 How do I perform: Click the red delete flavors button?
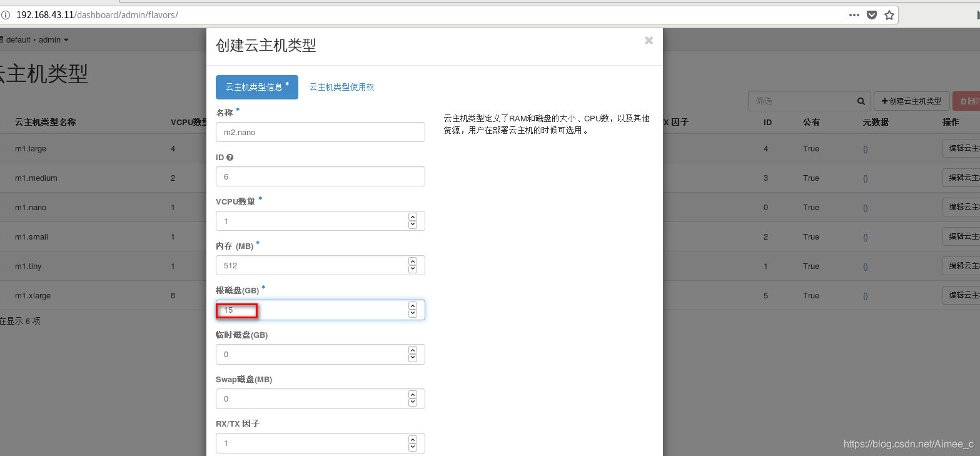pos(966,101)
